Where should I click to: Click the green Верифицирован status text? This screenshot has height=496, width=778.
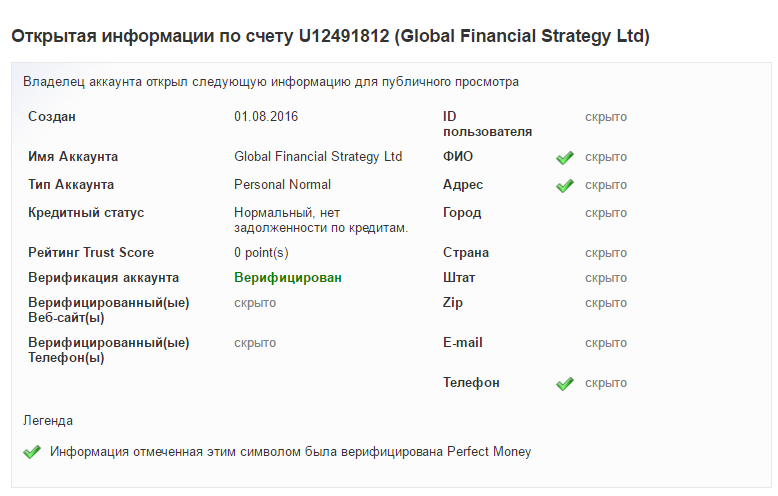288,278
